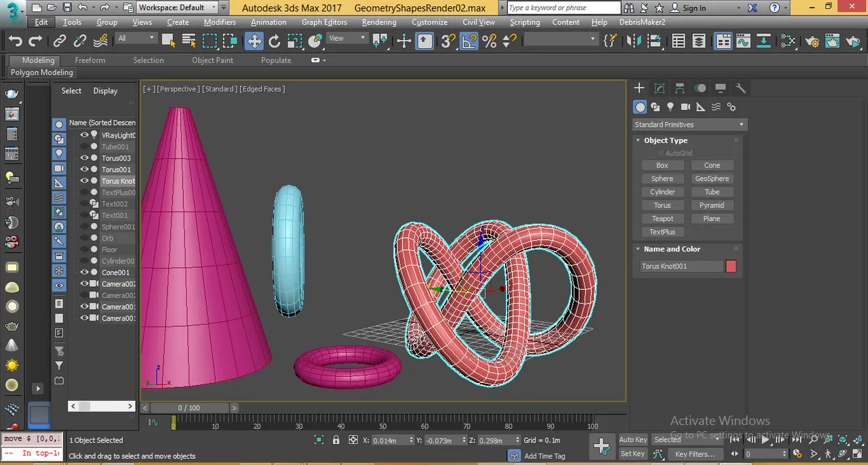Open the Workspace: Default dropdown
Viewport: 868px width, 465px height.
(x=177, y=7)
